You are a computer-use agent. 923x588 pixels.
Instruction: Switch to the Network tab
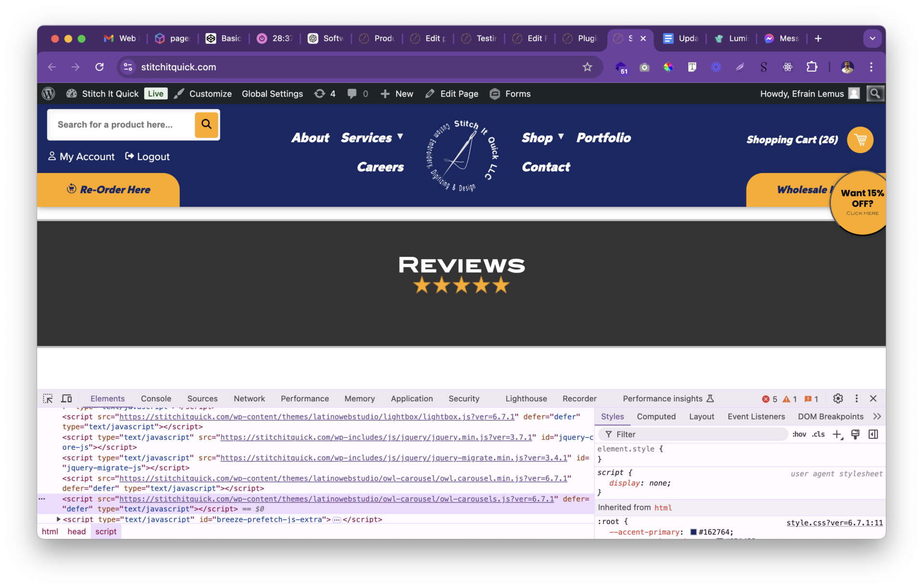point(249,399)
